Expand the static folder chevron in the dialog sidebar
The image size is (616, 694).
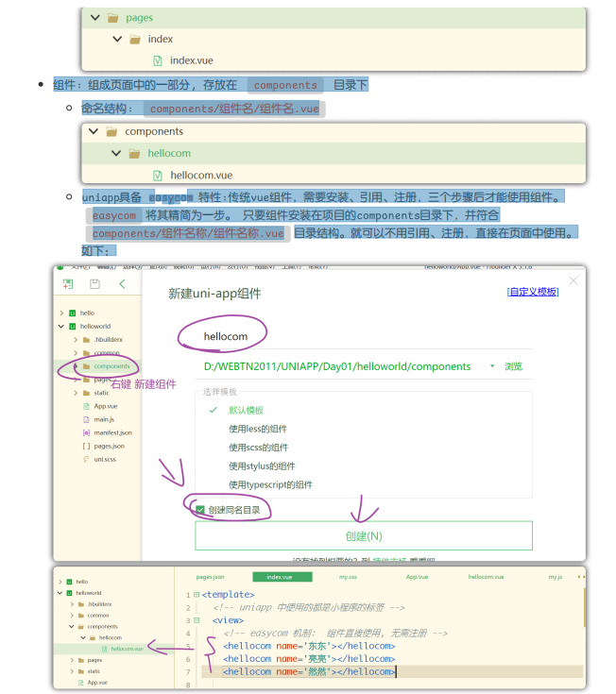pyautogui.click(x=76, y=393)
